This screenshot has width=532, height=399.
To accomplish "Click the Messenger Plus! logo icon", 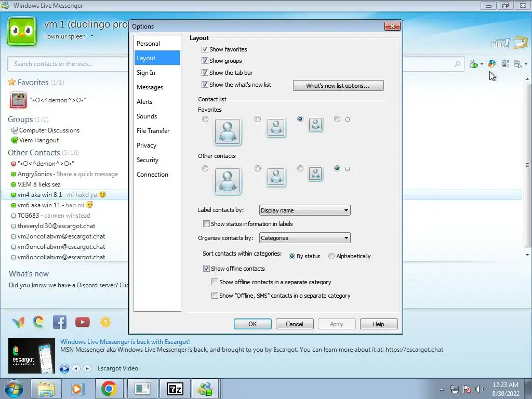I will (x=500, y=43).
